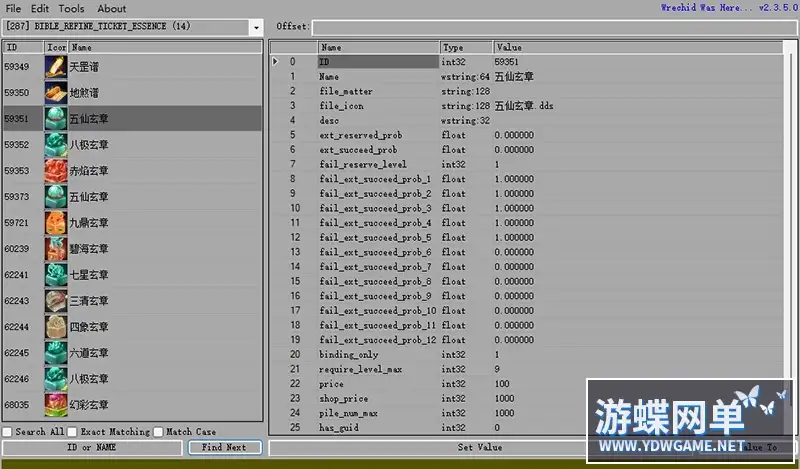This screenshot has height=469, width=800.
Task: Click the ext_succeed_prob field name
Action: click(358, 150)
